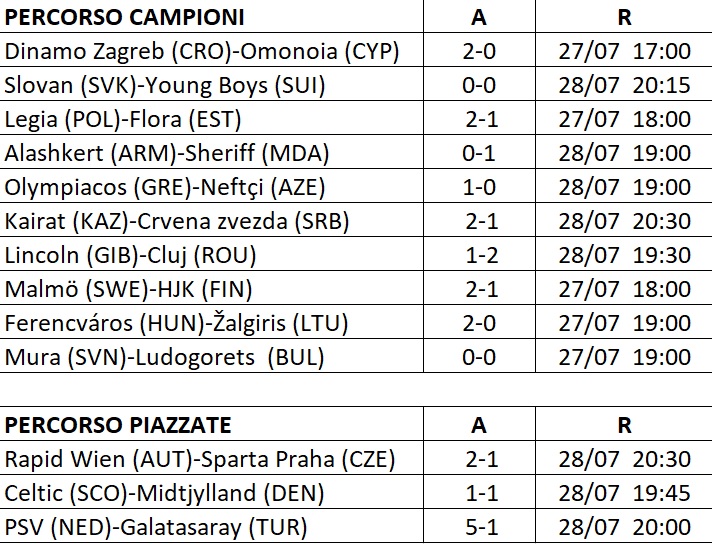Click the PSV-Galatasaray 5-1 result
The width and height of the screenshot is (712, 544).
click(x=479, y=527)
